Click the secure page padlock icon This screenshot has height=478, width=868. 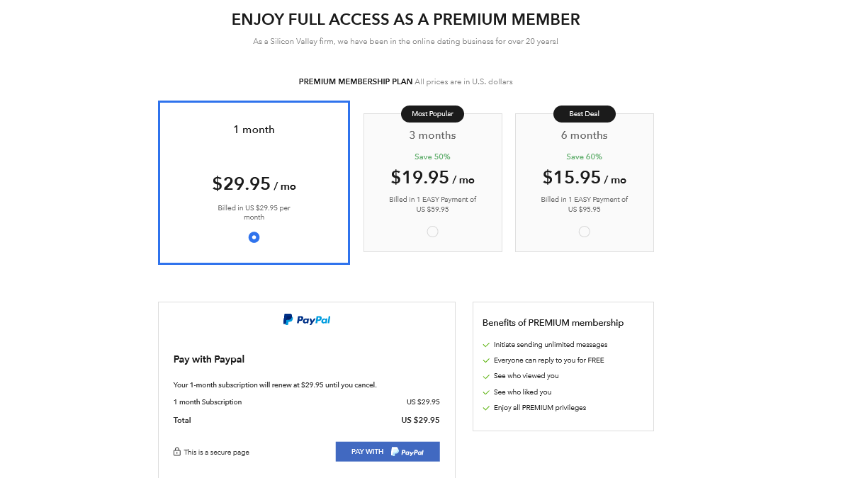(177, 452)
